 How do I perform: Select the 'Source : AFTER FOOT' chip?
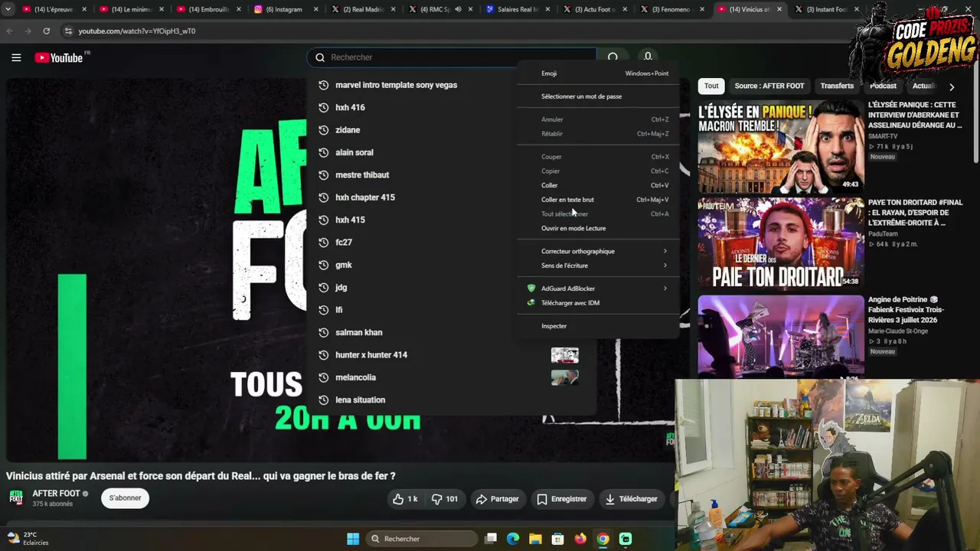click(769, 86)
